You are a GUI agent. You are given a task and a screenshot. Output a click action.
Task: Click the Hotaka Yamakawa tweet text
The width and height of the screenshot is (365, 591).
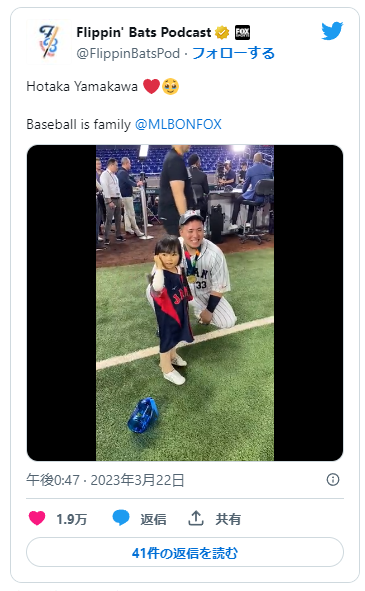tap(82, 86)
